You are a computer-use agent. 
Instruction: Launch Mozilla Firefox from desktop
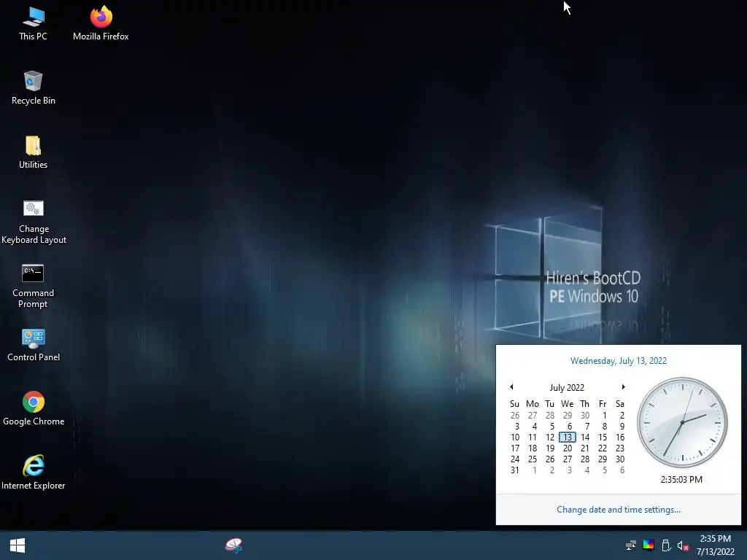pyautogui.click(x=101, y=23)
